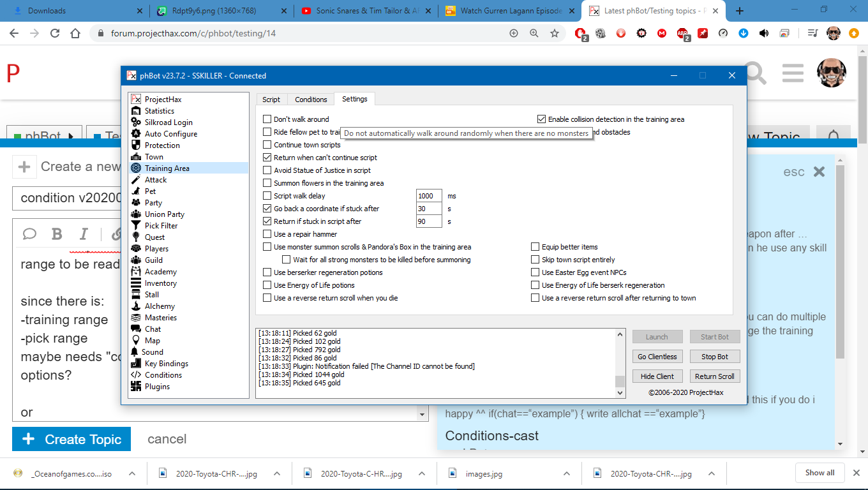Switch to the Script tab
Viewport: 868px width, 490px height.
pos(271,100)
